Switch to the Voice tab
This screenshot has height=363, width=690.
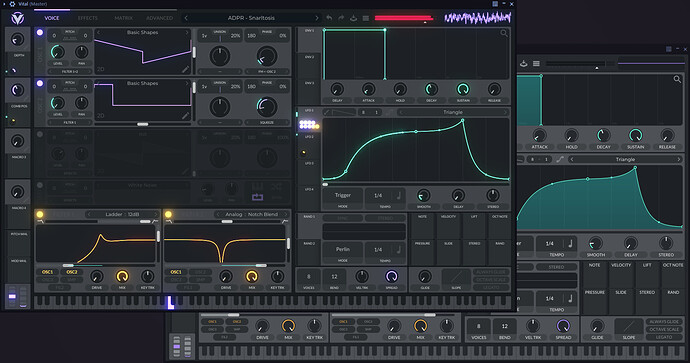click(51, 18)
